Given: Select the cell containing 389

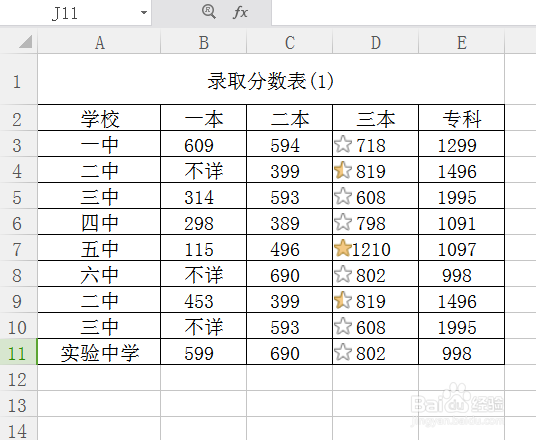Looking at the screenshot, I should [290, 222].
